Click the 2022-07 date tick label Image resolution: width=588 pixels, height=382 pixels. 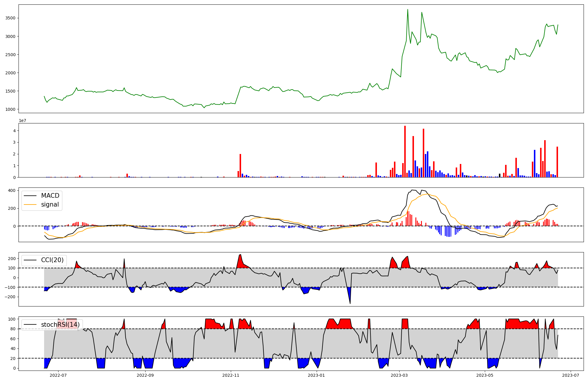tap(58, 375)
